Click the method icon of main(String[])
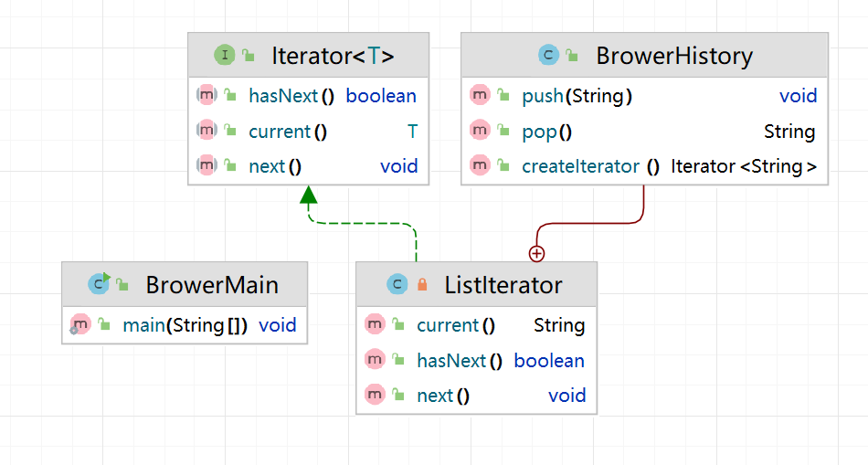 80,324
